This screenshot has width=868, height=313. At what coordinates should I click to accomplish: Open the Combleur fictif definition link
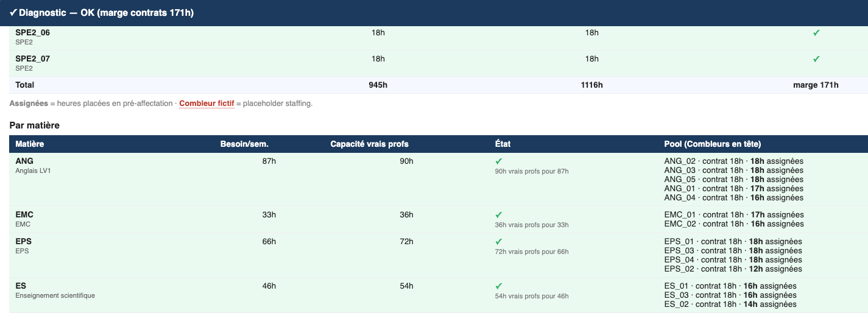[206, 104]
